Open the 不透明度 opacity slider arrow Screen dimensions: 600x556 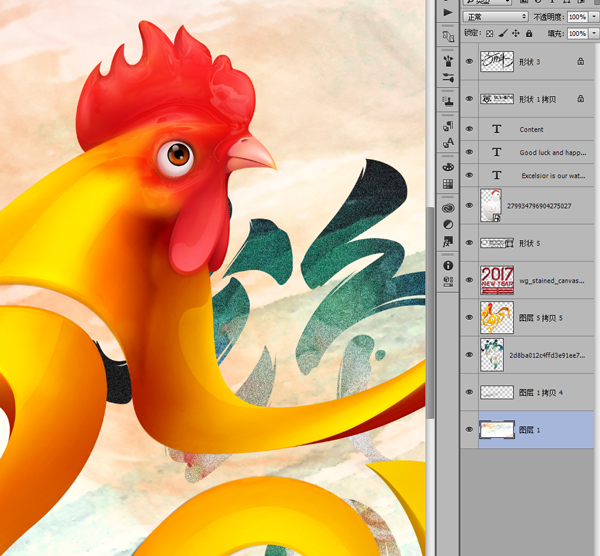tap(594, 17)
